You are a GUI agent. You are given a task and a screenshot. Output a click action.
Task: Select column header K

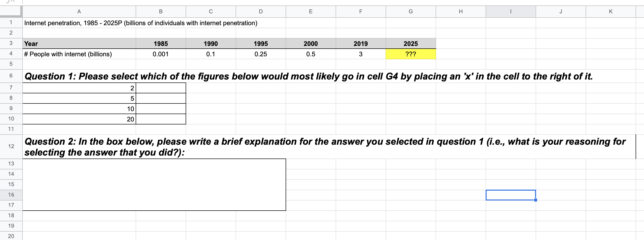pos(611,11)
